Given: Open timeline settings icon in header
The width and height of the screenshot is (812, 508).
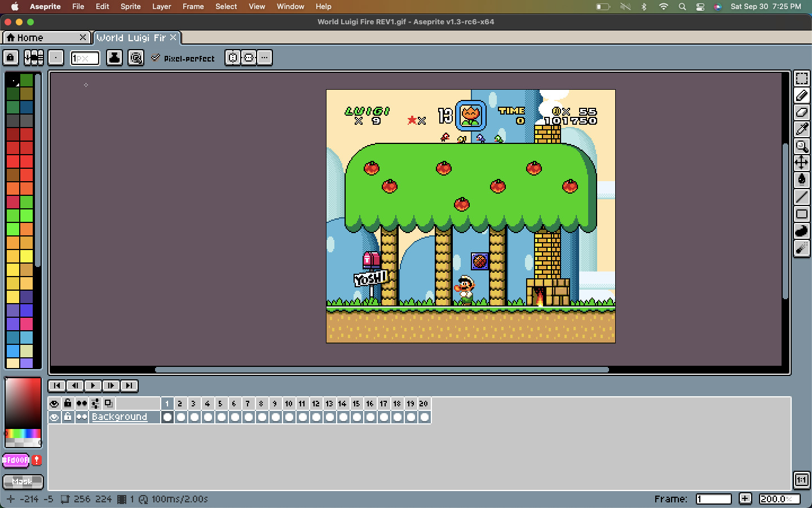Looking at the screenshot, I should click(95, 404).
